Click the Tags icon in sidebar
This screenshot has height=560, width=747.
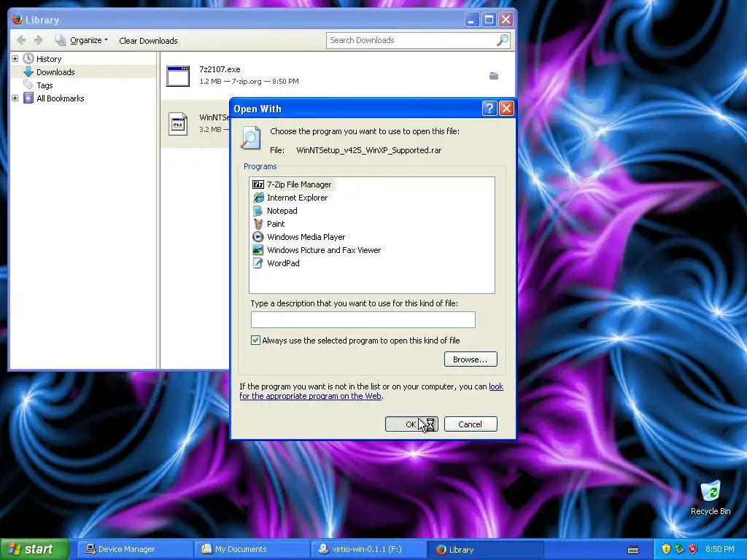[28, 85]
